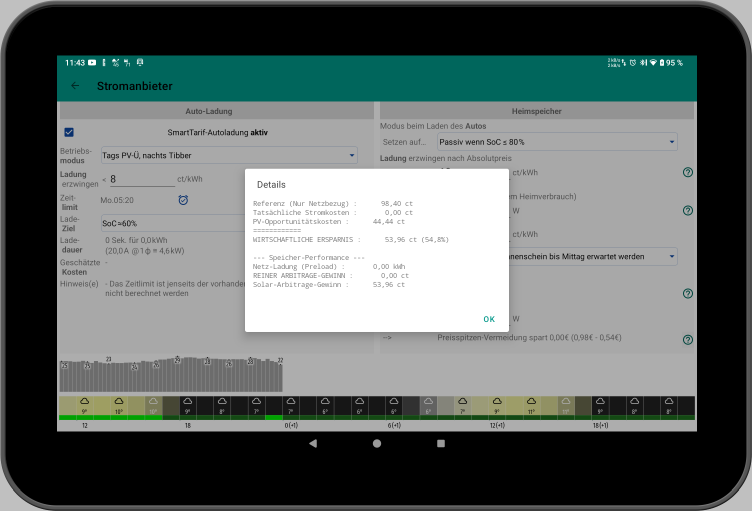
Task: Edit the Ladung erzwingen ct/kWh value 8
Action: point(142,179)
